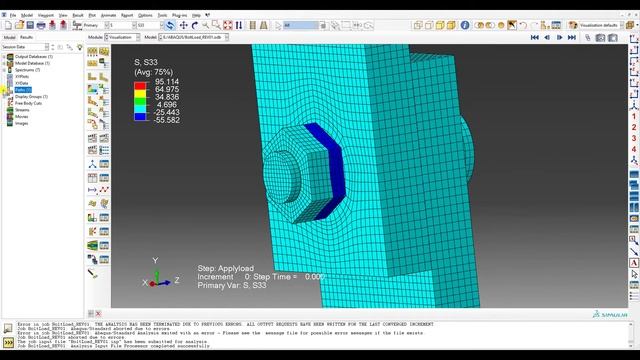Click the blue Query information icon
640x360 pixels.
click(x=465, y=25)
